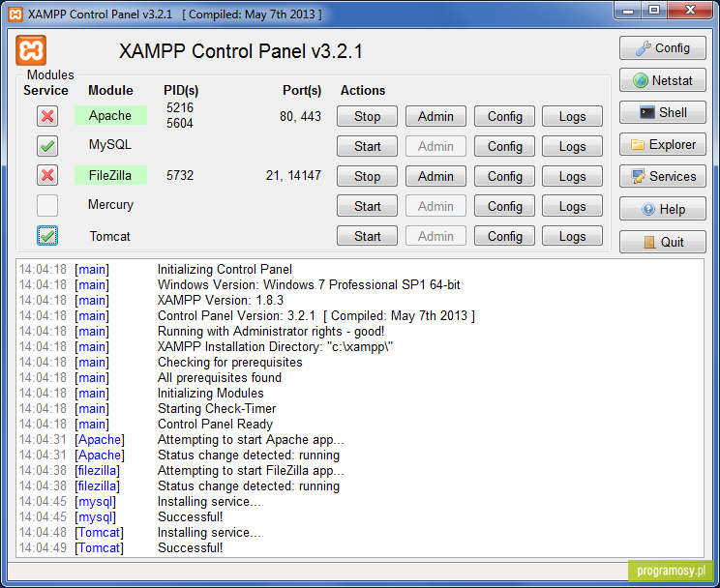Open the Help dialog

(662, 209)
